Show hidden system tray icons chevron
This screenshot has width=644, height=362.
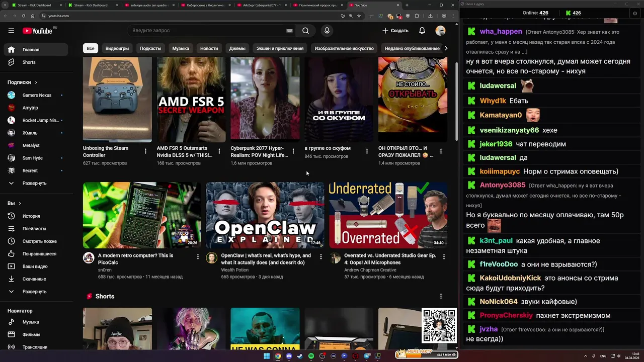(x=586, y=356)
